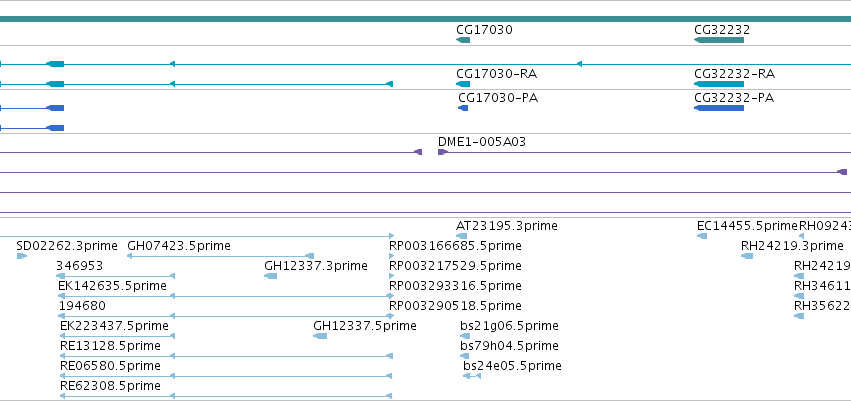Select the bs21g06.5prime label
The width and height of the screenshot is (851, 401).
509,326
